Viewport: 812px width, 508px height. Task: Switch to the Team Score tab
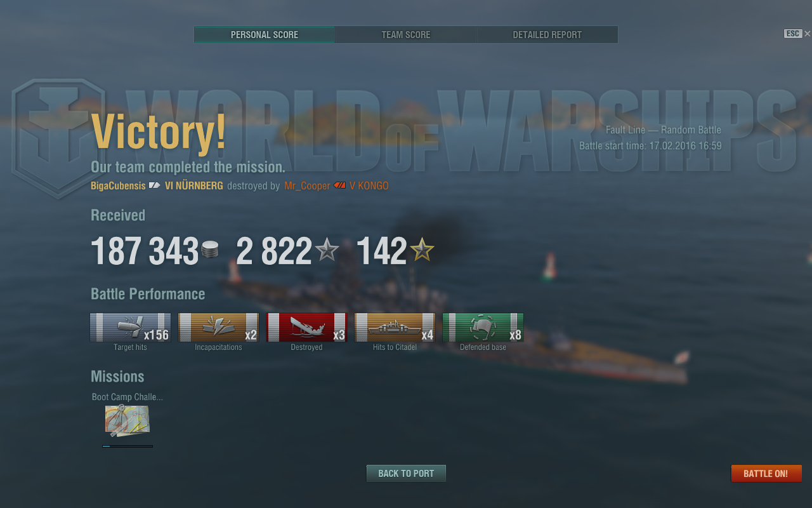pyautogui.click(x=406, y=35)
